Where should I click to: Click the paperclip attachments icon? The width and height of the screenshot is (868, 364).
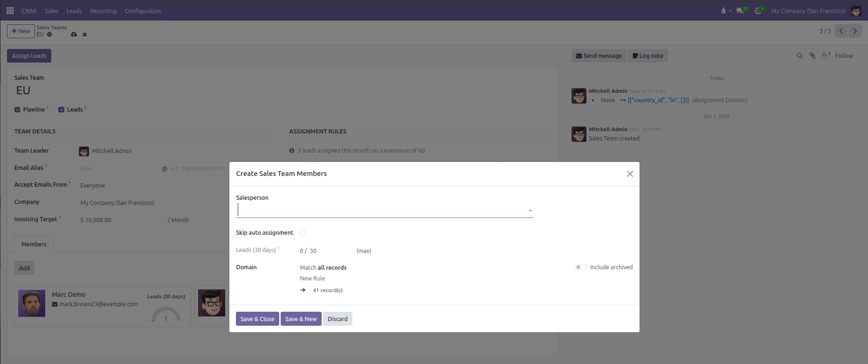(812, 56)
